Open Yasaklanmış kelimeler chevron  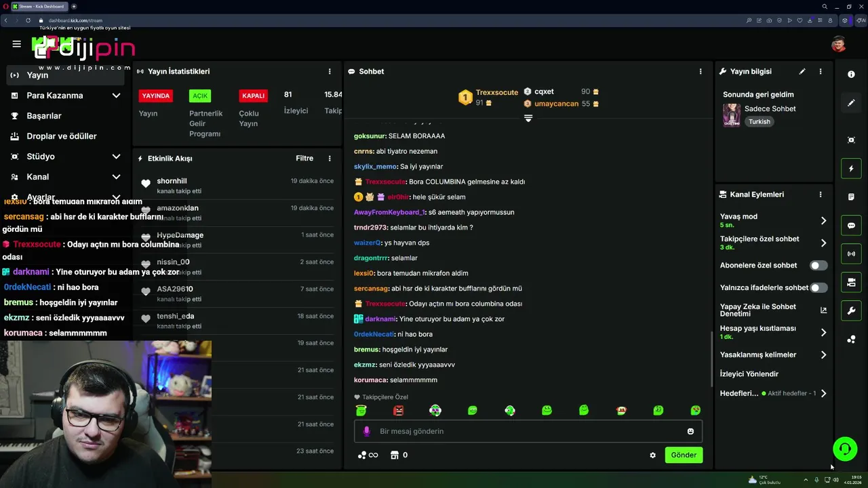(823, 354)
